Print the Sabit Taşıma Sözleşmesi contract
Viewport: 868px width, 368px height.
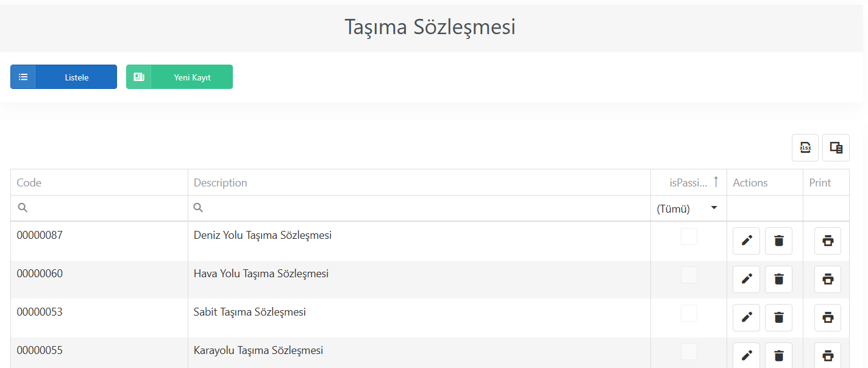coord(828,317)
